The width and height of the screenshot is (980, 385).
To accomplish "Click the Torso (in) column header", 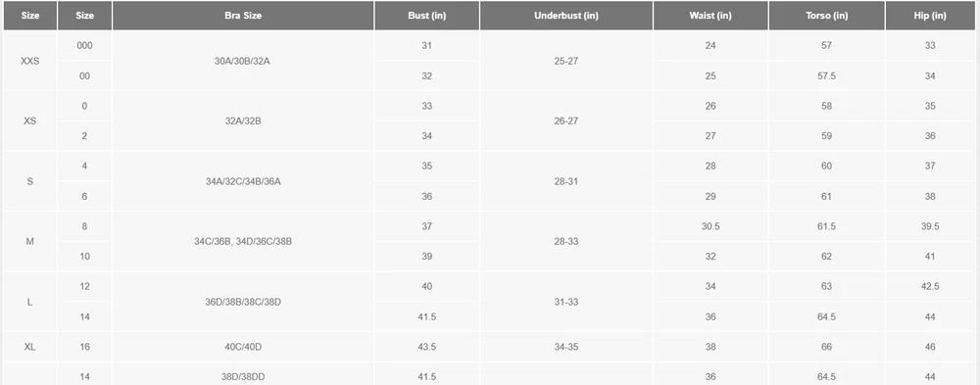I will pyautogui.click(x=827, y=16).
